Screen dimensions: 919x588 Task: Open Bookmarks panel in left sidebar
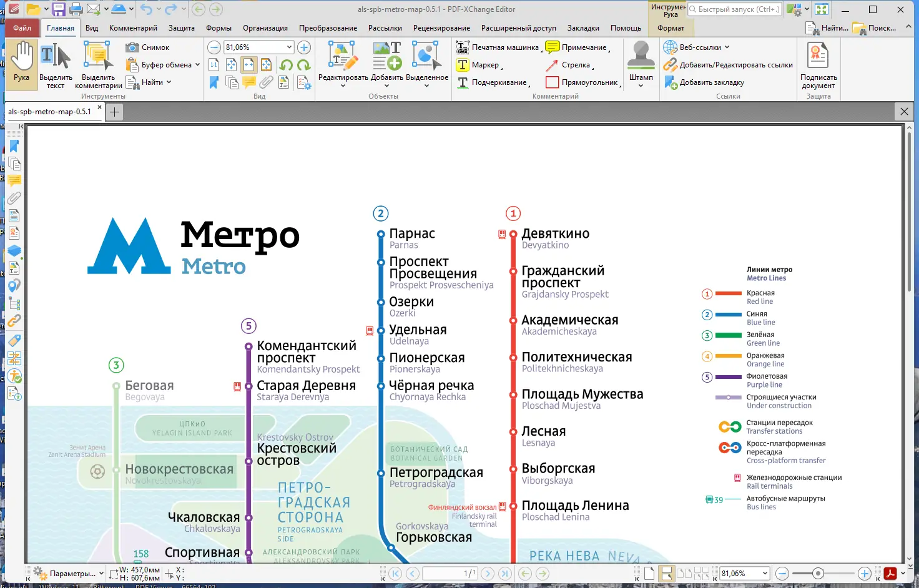point(14,146)
